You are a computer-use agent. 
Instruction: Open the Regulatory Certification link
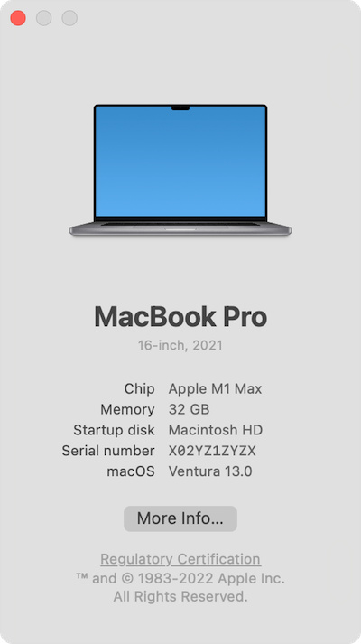point(180,559)
